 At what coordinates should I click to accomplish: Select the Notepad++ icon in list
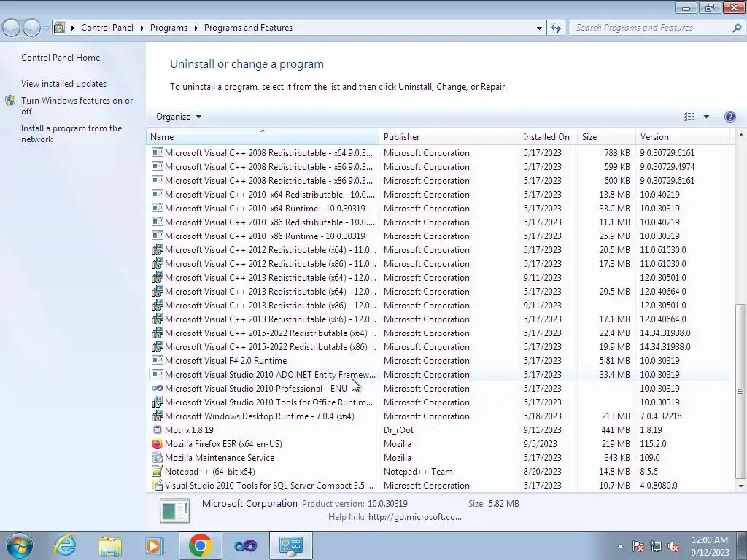pyautogui.click(x=157, y=472)
